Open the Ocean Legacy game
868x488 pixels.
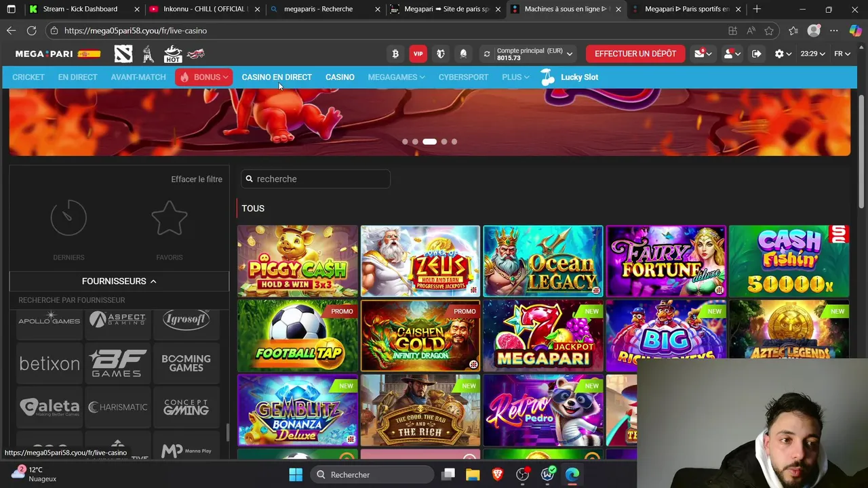coord(543,261)
